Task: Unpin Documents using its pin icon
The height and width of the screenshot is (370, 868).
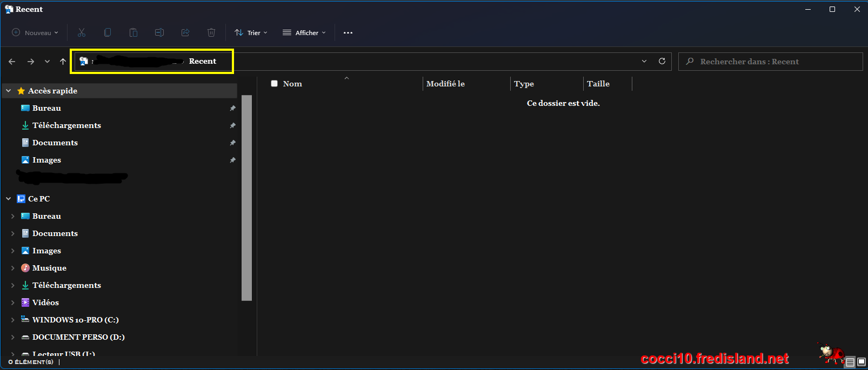Action: [x=232, y=143]
